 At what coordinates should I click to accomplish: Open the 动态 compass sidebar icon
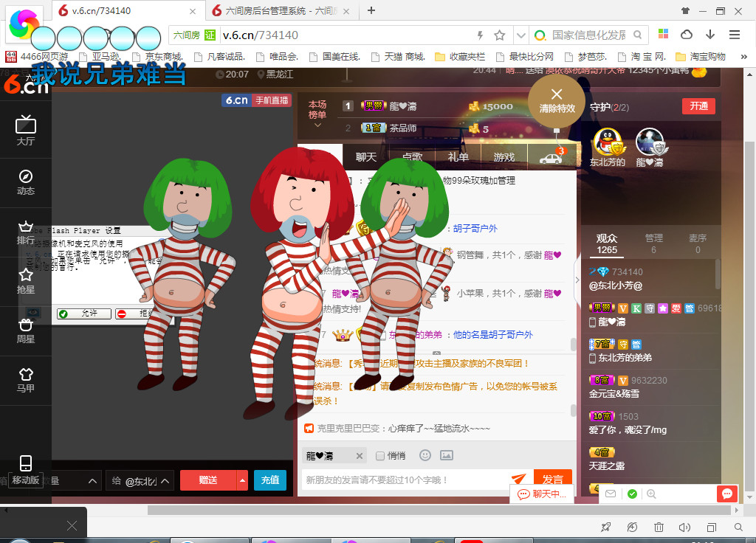pos(26,182)
